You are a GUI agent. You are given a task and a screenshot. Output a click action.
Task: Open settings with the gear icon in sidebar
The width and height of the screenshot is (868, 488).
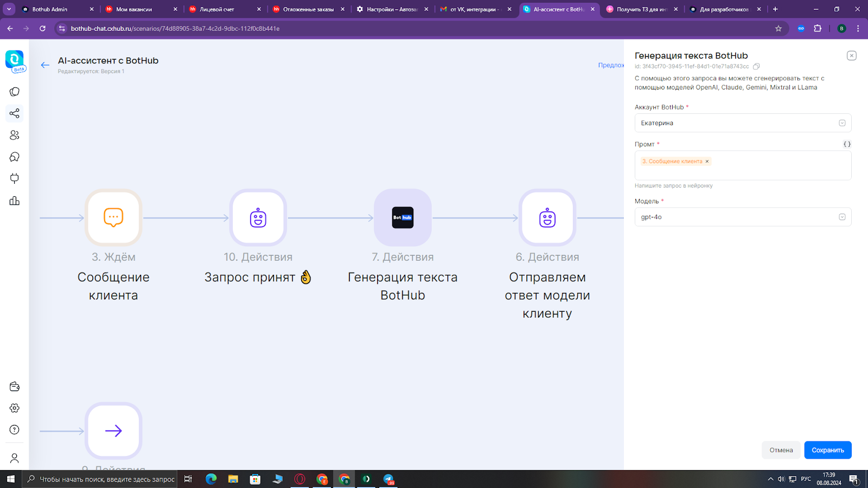coord(14,408)
